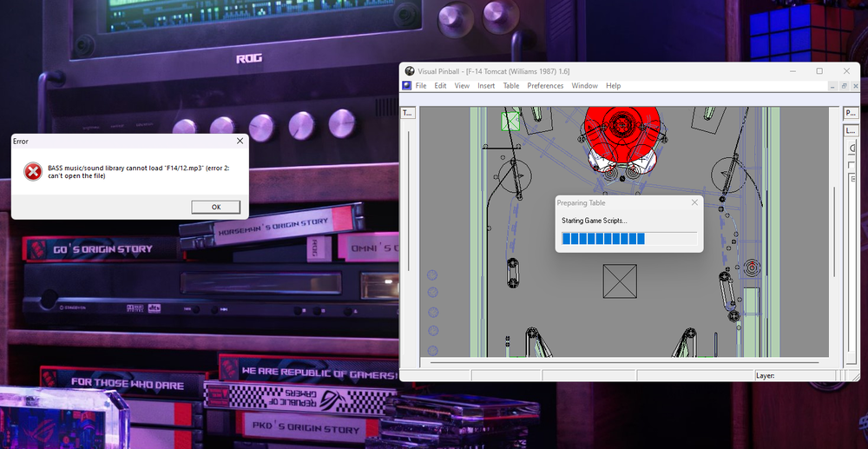Click the "Preparing Table" dialog title

(582, 202)
